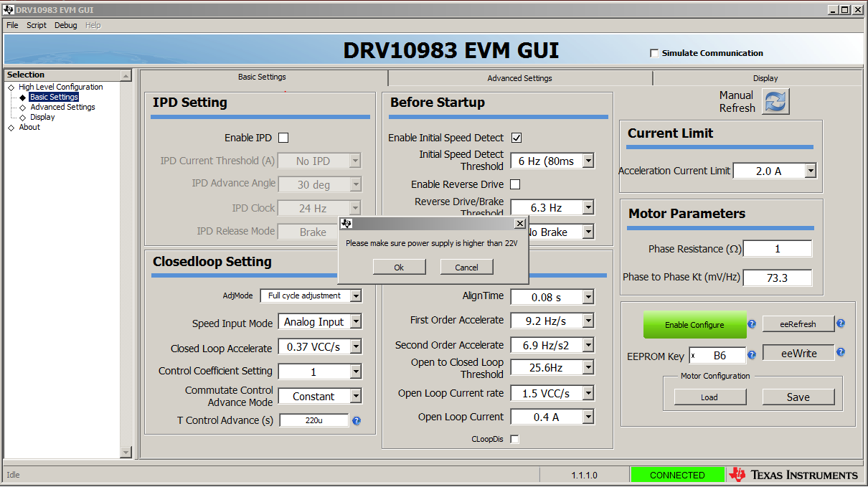Click Ok in the power supply dialog
The width and height of the screenshot is (868, 487).
(x=399, y=267)
